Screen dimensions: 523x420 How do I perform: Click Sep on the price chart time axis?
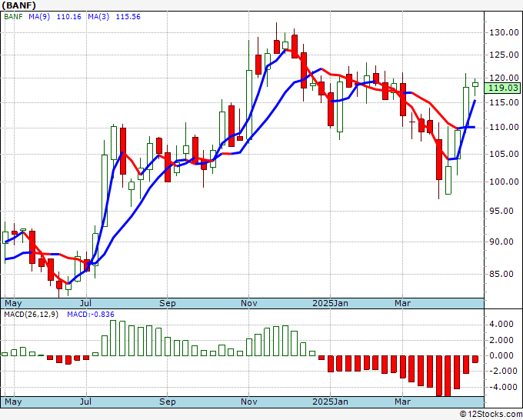click(x=167, y=303)
